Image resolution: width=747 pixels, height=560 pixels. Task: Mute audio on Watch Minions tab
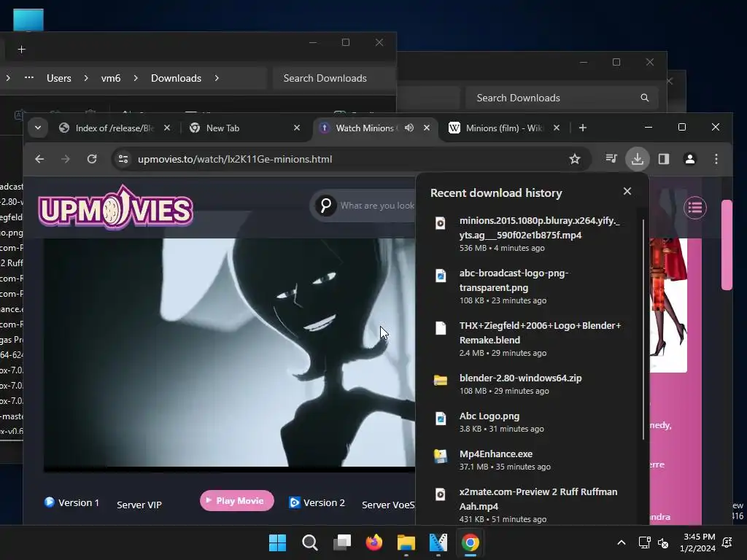pyautogui.click(x=409, y=128)
